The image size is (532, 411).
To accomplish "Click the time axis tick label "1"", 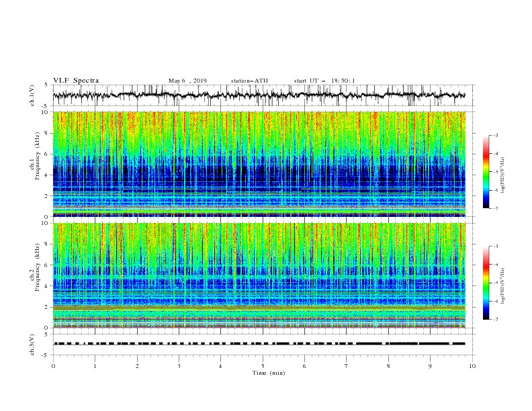I will click(x=95, y=366).
